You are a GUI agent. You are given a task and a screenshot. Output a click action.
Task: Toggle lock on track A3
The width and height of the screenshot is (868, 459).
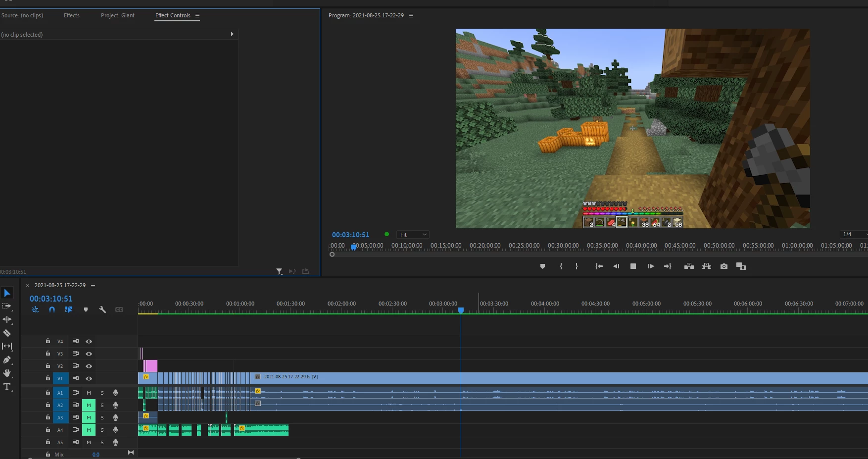point(48,417)
